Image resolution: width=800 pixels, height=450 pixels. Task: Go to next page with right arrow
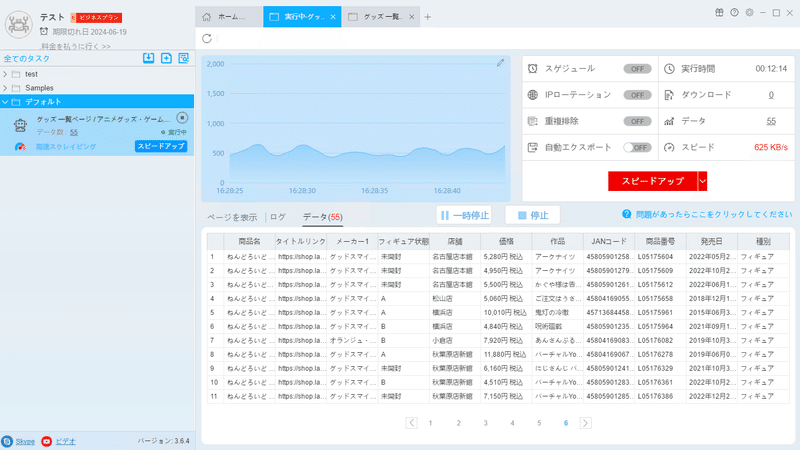[x=585, y=423]
